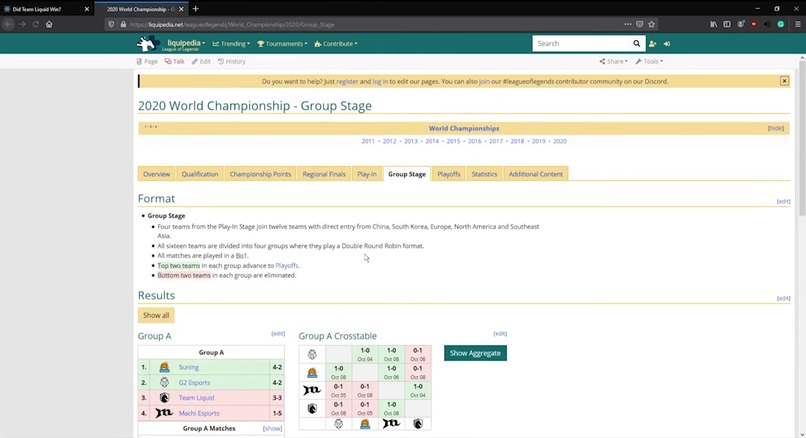The image size is (806, 438).
Task: Open the page Edit link
Action: tap(201, 61)
